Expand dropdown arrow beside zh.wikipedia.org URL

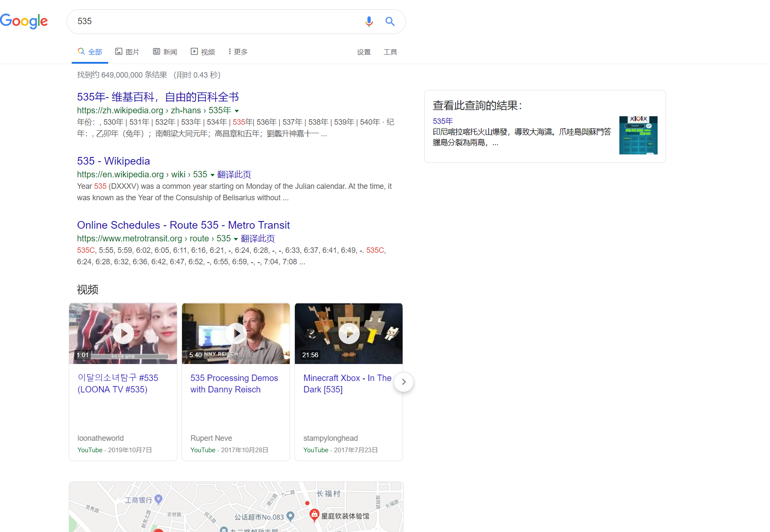pos(237,111)
